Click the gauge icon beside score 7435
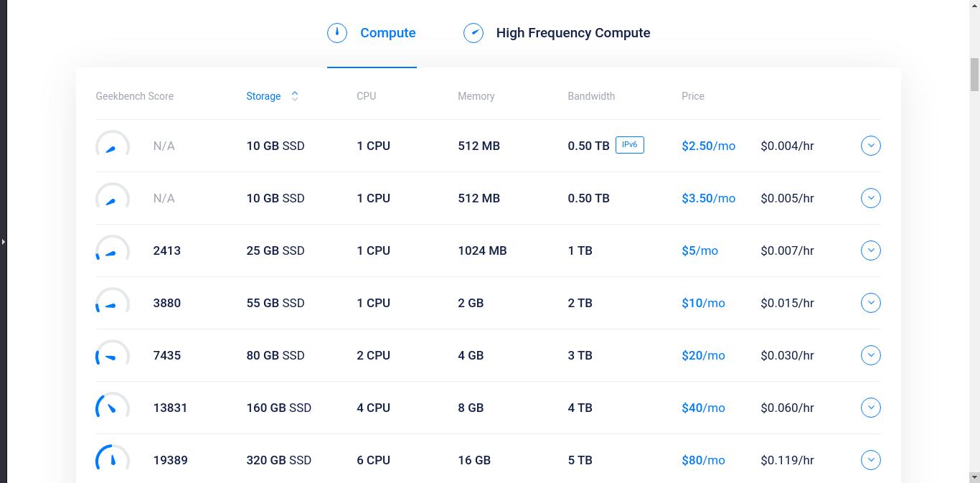 tap(113, 354)
